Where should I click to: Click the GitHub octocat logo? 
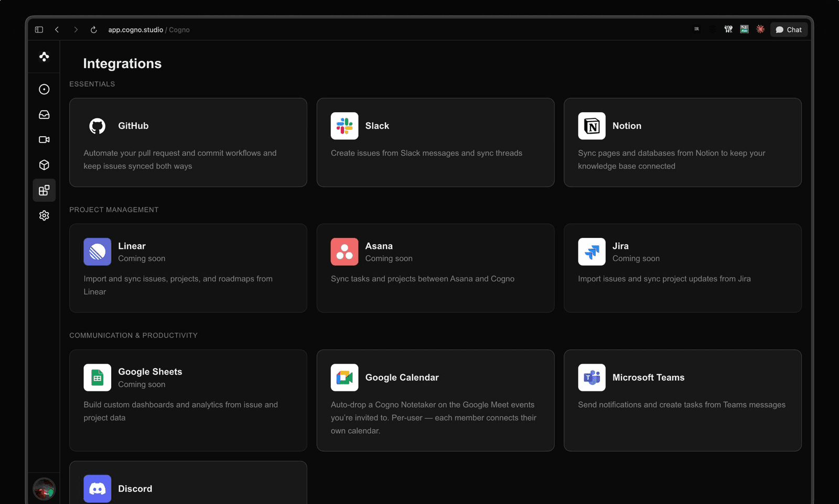98,126
